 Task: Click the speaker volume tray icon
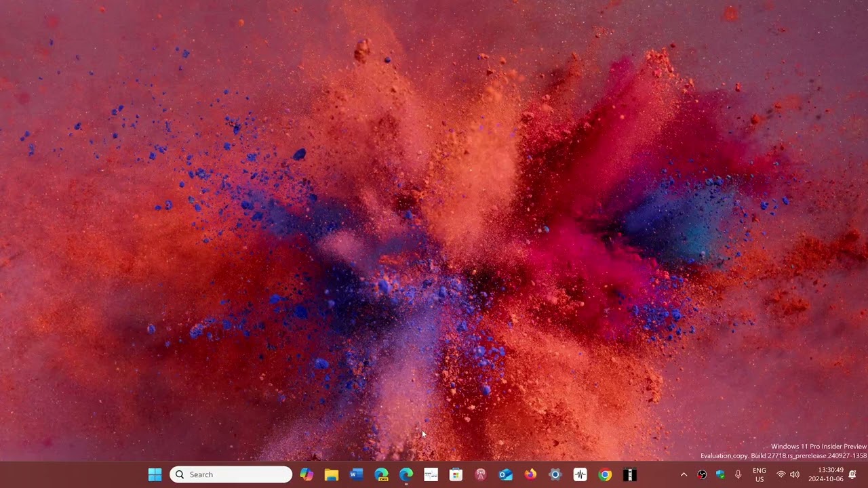click(795, 474)
